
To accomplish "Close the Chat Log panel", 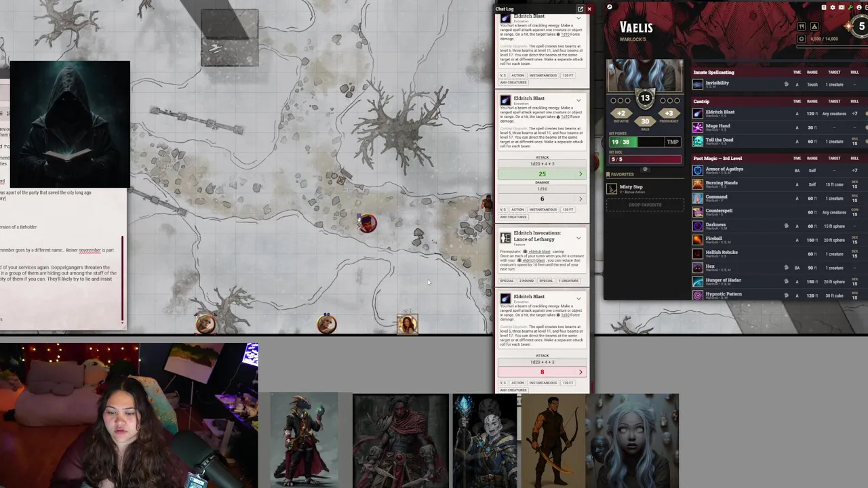I will [x=589, y=9].
